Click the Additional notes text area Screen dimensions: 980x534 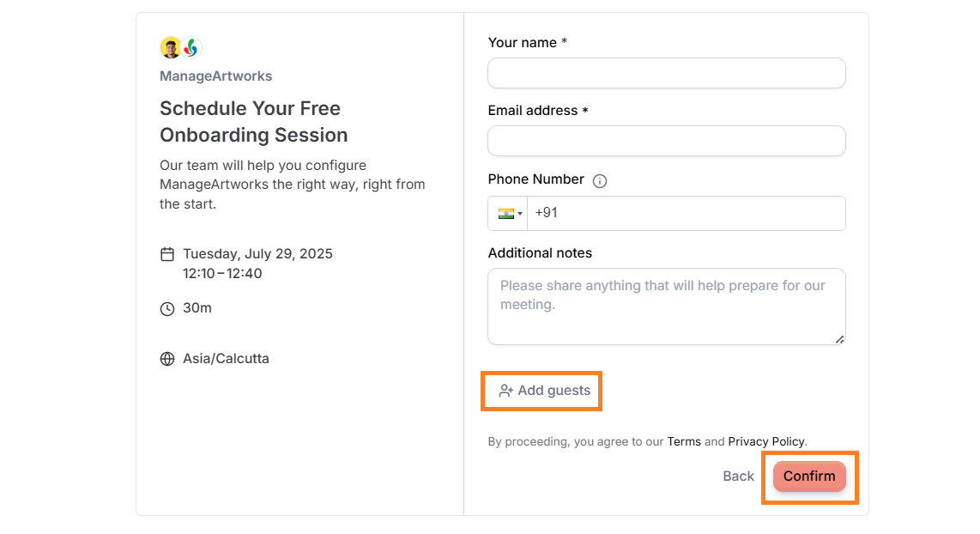[667, 306]
